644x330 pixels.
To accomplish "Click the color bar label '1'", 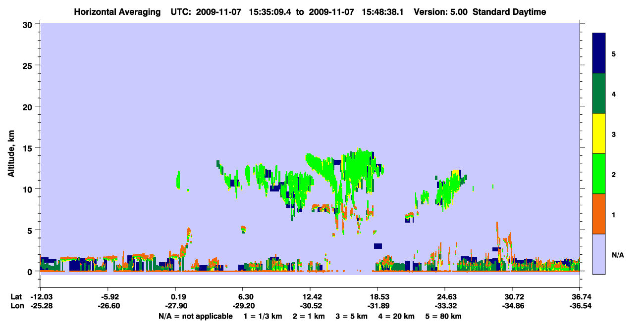I will pos(614,214).
